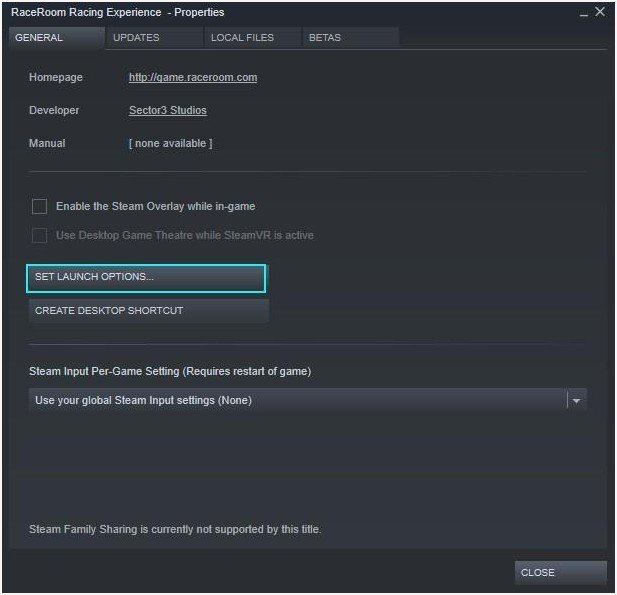Minimize the Properties window
The height and width of the screenshot is (595, 617).
[583, 13]
